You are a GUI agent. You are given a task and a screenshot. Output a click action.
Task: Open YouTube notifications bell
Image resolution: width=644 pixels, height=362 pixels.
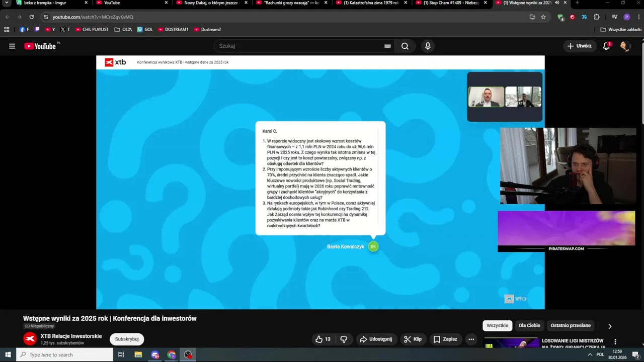pyautogui.click(x=606, y=46)
